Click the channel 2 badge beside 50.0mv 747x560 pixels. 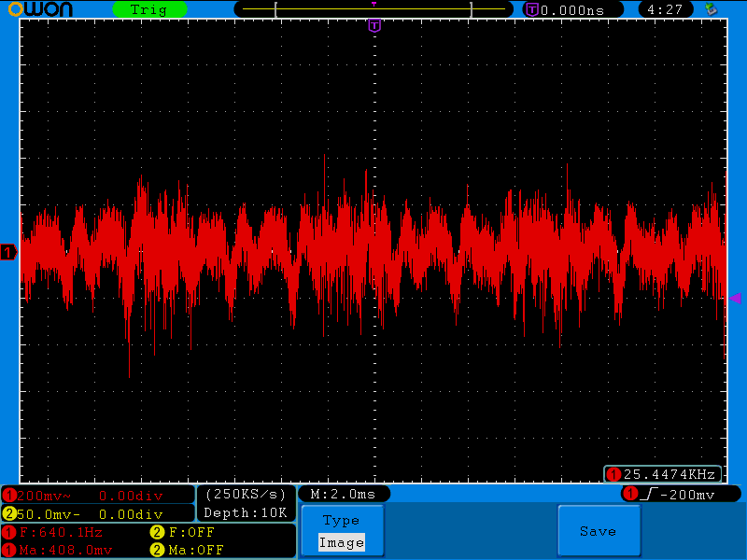tap(9, 513)
